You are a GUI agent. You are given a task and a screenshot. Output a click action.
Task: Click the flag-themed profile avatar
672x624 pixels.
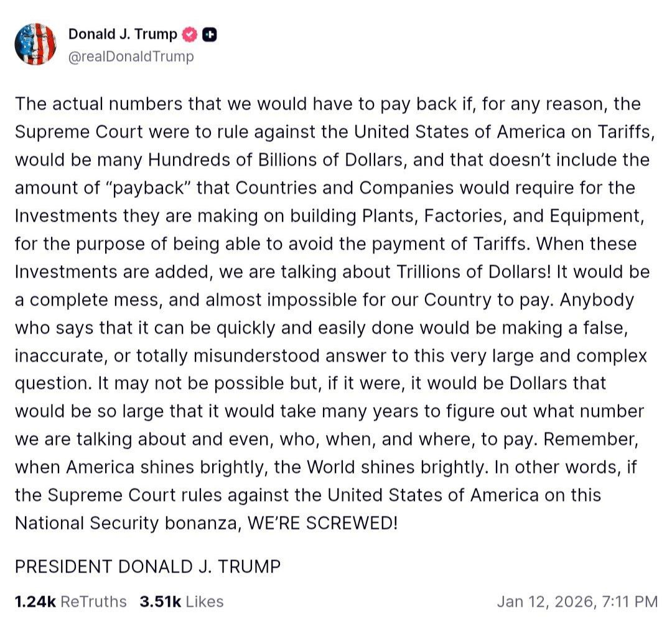point(35,44)
